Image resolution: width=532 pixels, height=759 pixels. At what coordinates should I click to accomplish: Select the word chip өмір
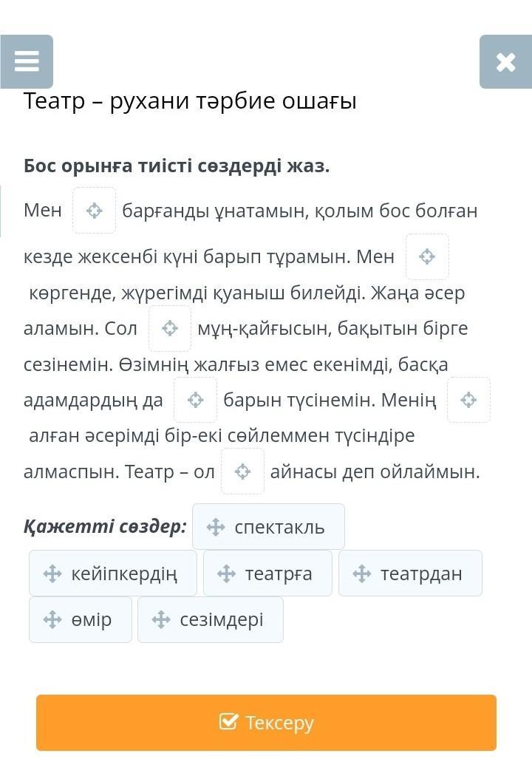click(81, 619)
